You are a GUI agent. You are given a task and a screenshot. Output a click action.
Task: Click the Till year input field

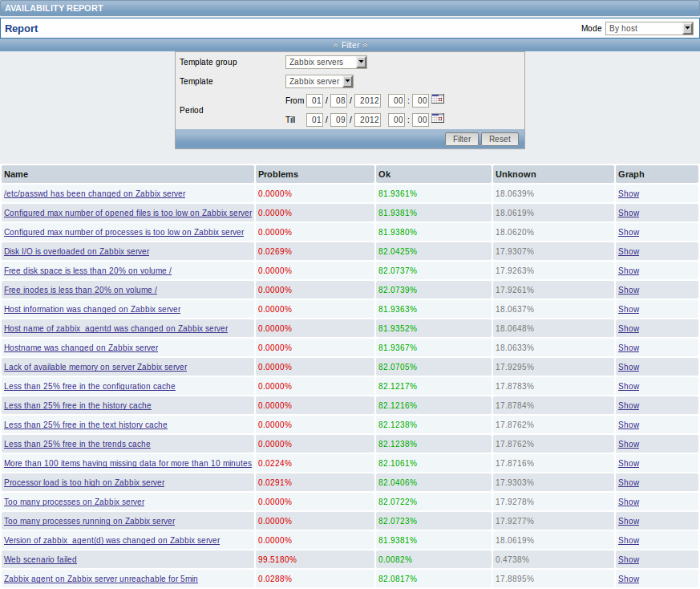coord(368,120)
